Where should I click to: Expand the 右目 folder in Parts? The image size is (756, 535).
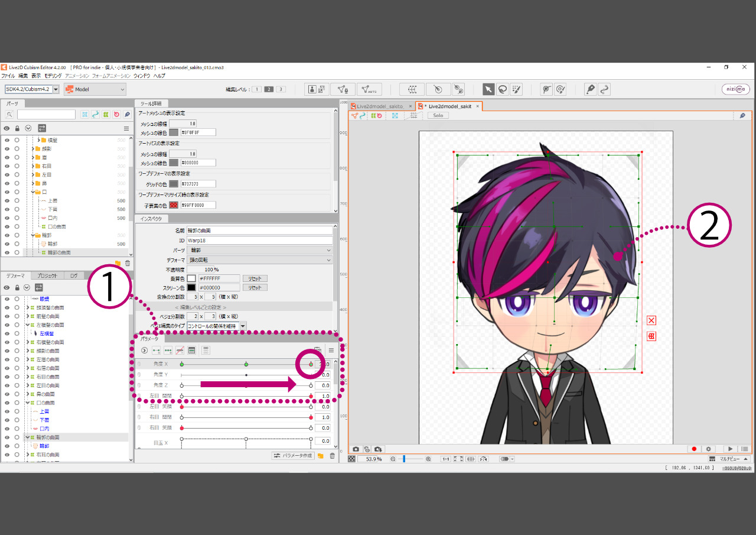tap(33, 166)
